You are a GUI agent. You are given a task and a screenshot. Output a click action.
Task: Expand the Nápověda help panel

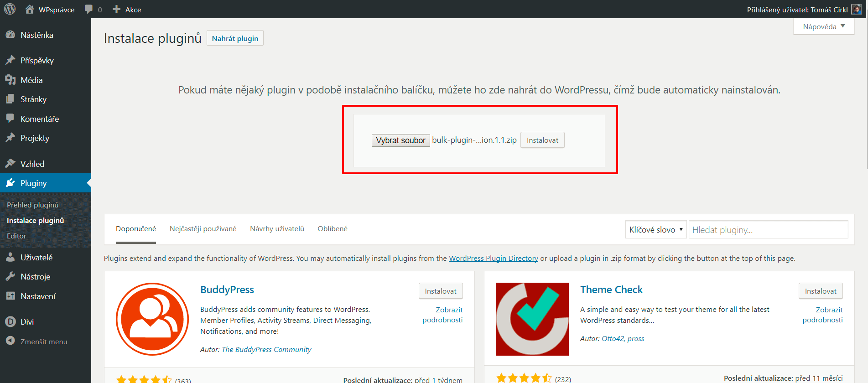824,26
